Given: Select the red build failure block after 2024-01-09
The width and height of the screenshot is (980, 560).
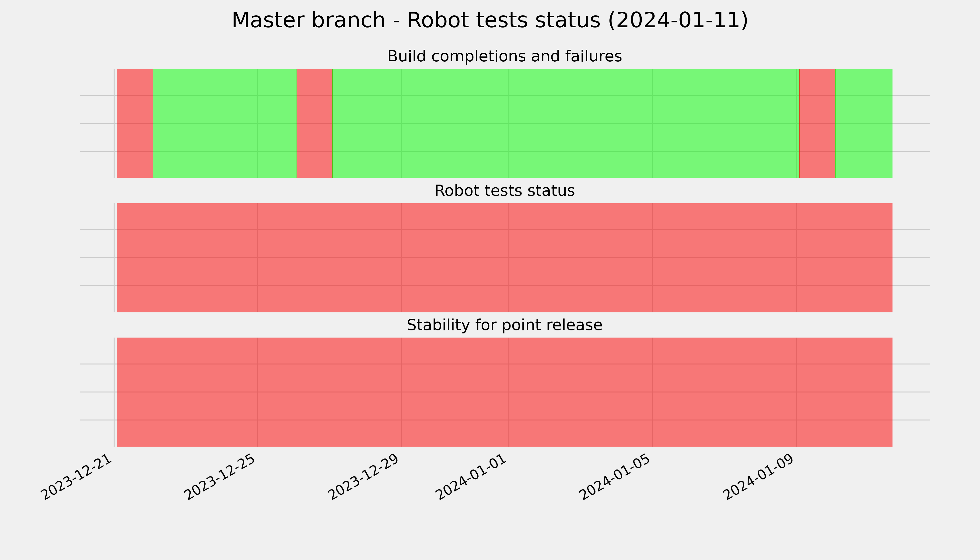Looking at the screenshot, I should coord(817,123).
